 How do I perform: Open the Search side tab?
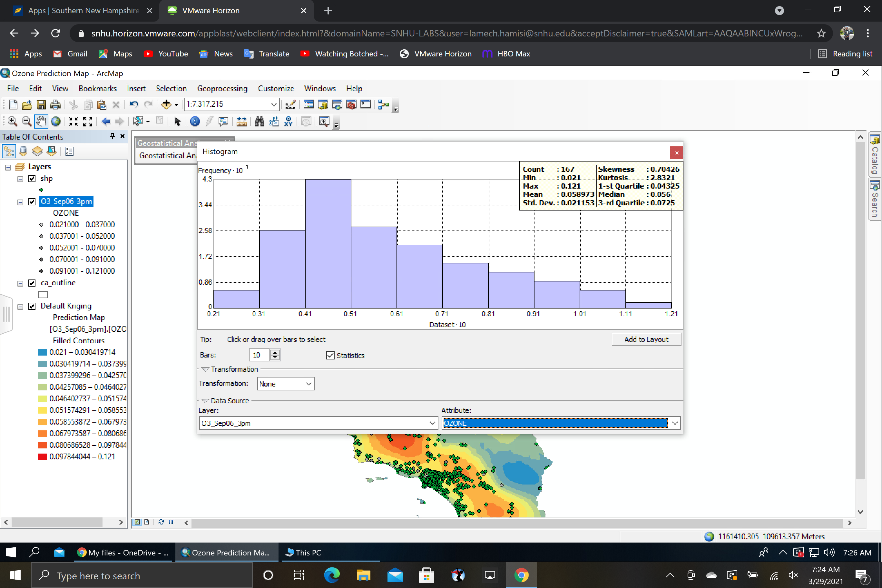(875, 200)
